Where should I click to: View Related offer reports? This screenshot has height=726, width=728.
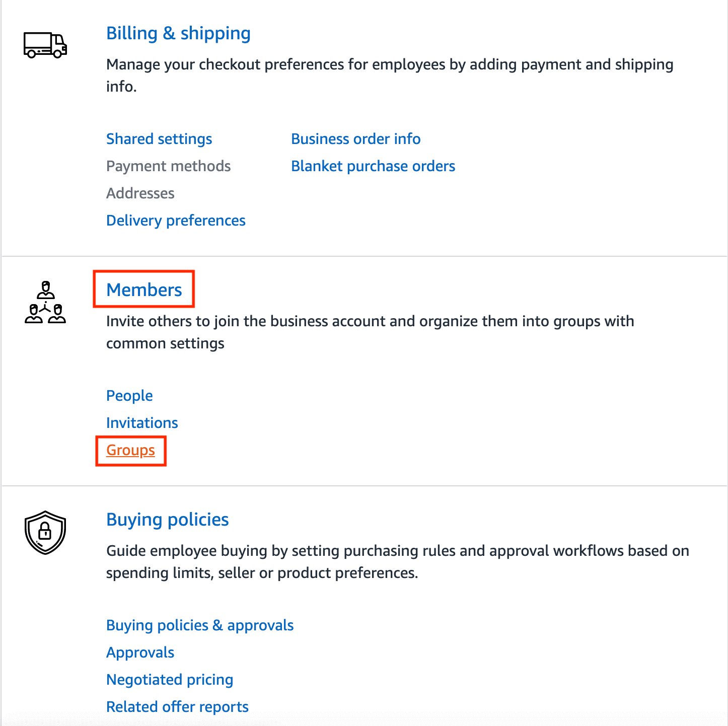click(177, 707)
